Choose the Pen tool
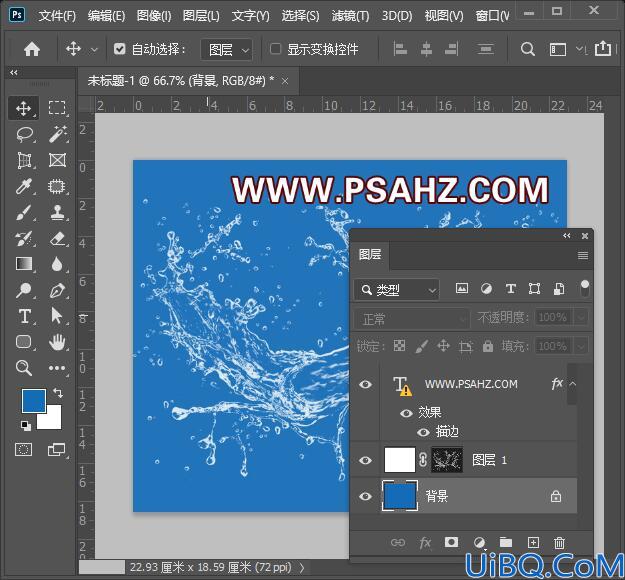 pyautogui.click(x=57, y=290)
